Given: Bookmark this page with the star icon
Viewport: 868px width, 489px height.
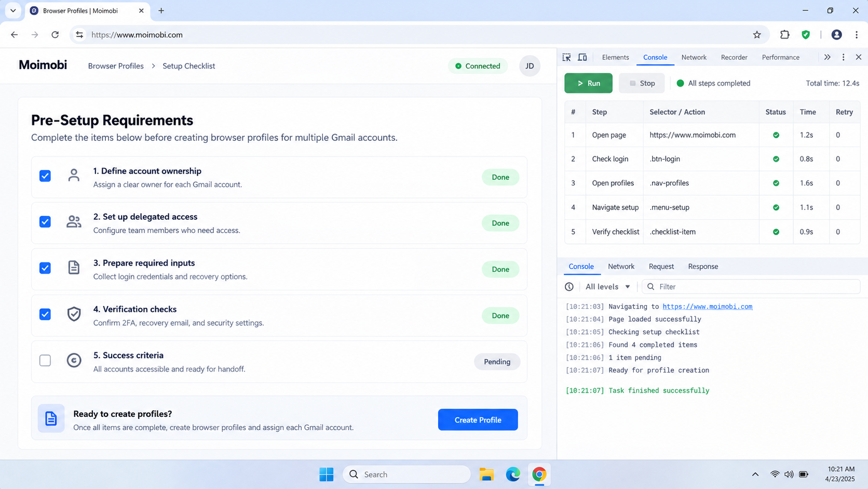Looking at the screenshot, I should 757,35.
